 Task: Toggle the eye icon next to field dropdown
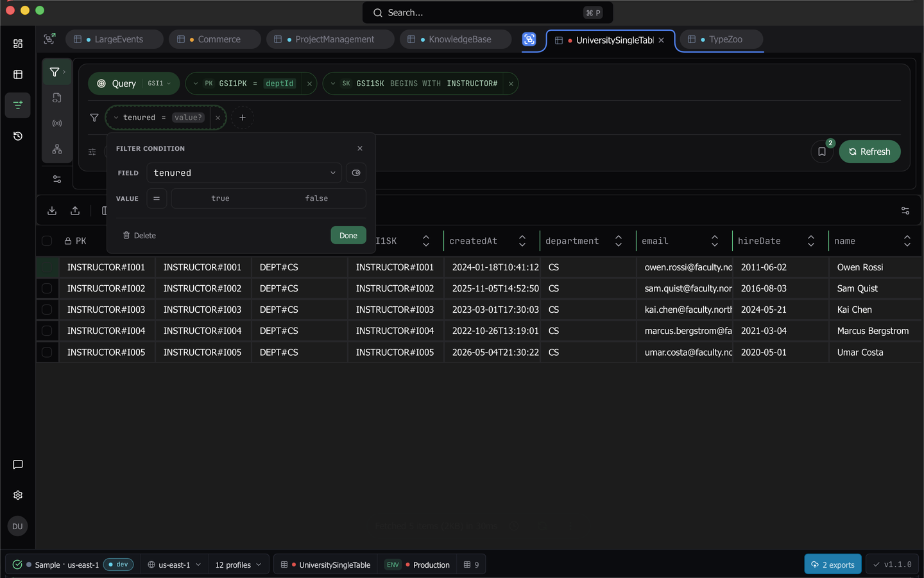tap(356, 173)
